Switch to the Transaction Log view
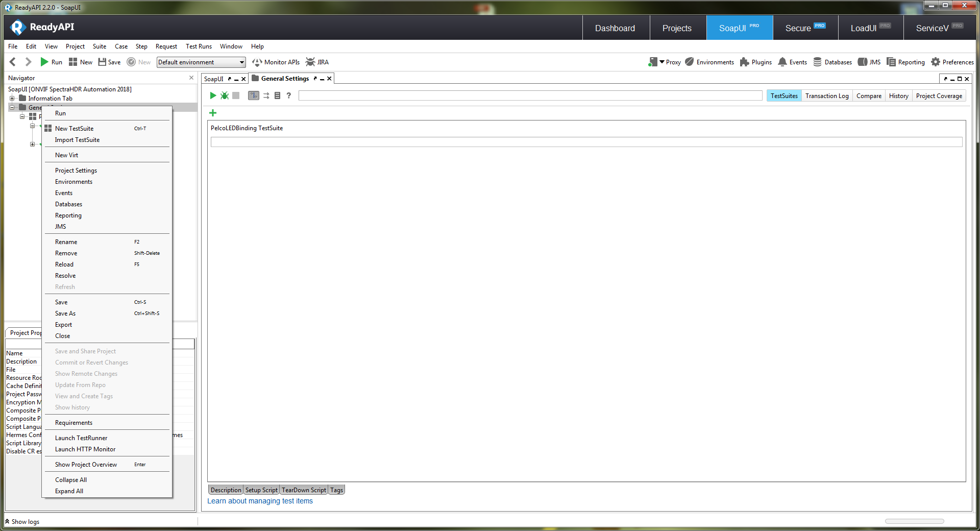The height and width of the screenshot is (531, 980). pyautogui.click(x=827, y=96)
